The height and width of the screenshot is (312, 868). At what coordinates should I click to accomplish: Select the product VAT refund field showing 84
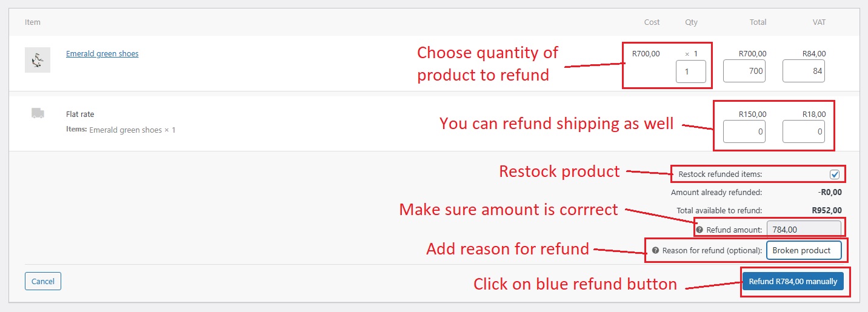[x=803, y=71]
